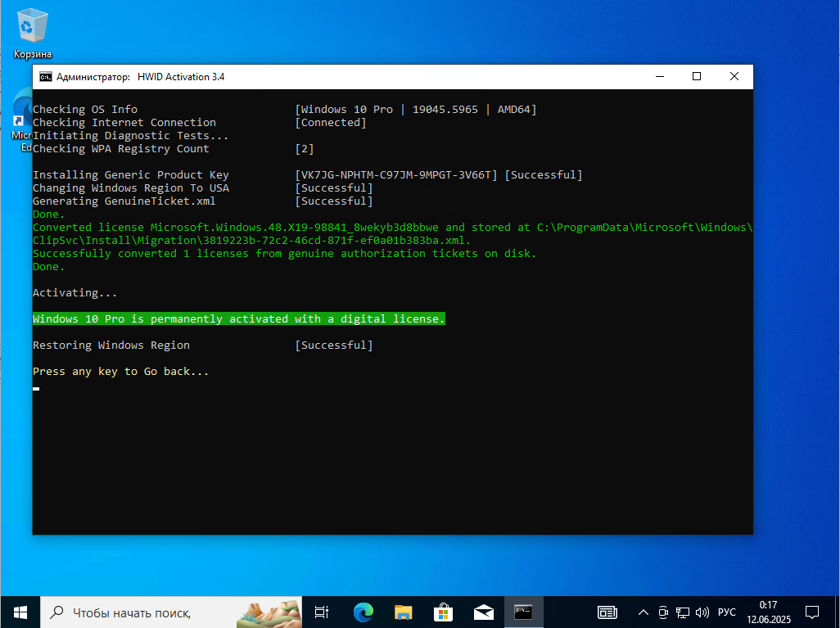The image size is (840, 628).
Task: Click 'Generating GenuineTicket.xml' line
Action: (124, 201)
